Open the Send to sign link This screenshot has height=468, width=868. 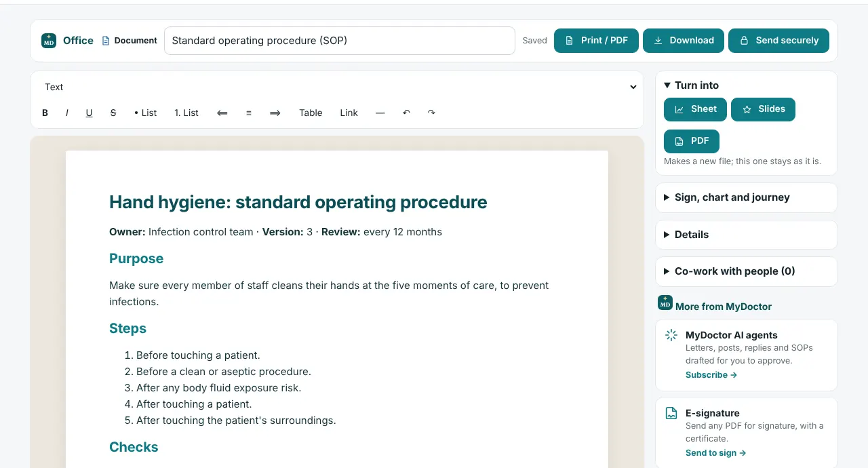(716, 453)
